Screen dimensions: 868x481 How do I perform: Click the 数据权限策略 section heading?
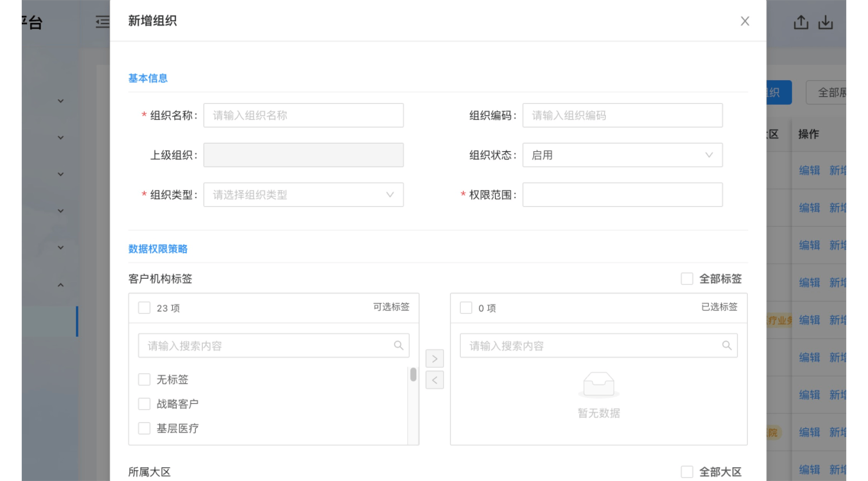(158, 249)
